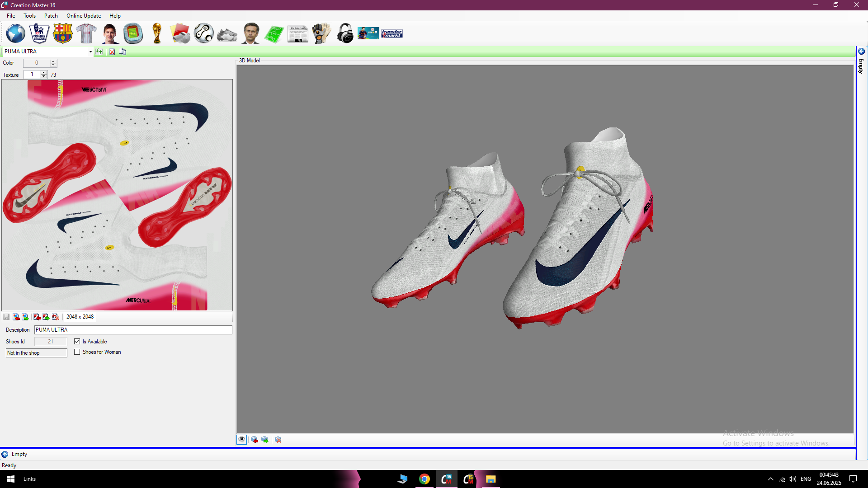Open the stadium editor icon
The height and width of the screenshot is (488, 868).
click(133, 33)
